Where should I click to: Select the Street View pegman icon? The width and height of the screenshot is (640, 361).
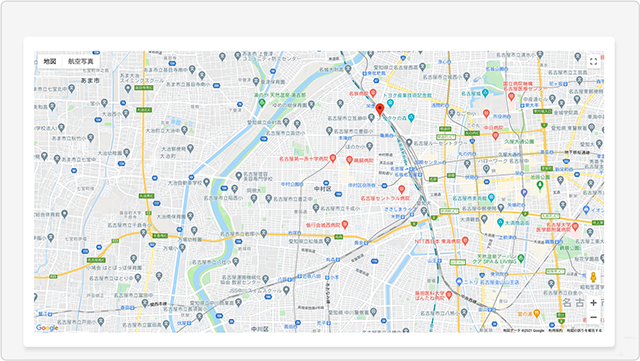click(593, 277)
